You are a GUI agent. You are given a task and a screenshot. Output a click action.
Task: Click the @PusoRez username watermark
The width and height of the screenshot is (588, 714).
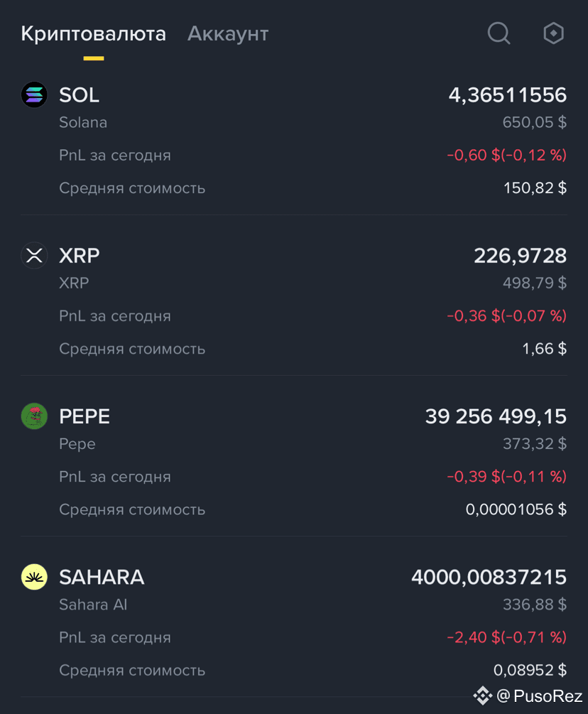539,696
